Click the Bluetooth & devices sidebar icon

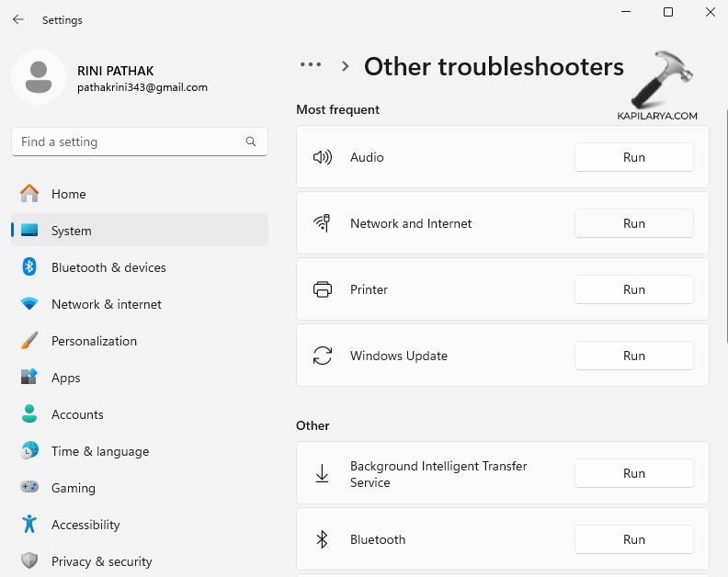point(29,267)
